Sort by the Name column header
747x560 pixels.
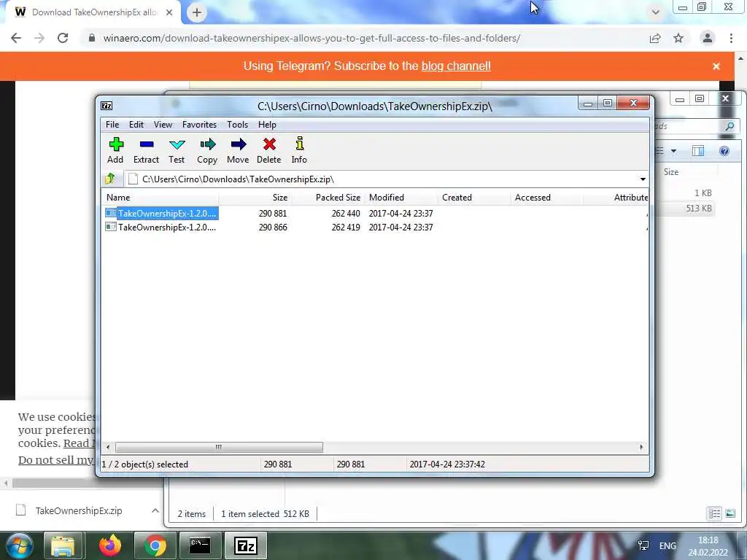tap(160, 197)
